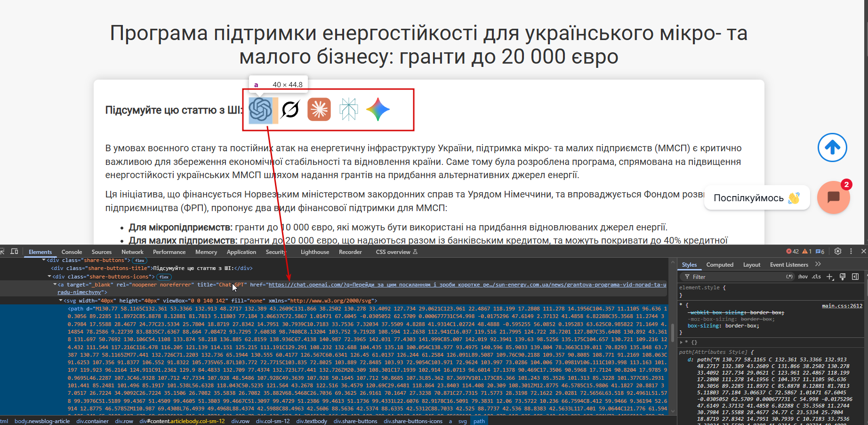Select the share-buttons-title div row

click(152, 269)
